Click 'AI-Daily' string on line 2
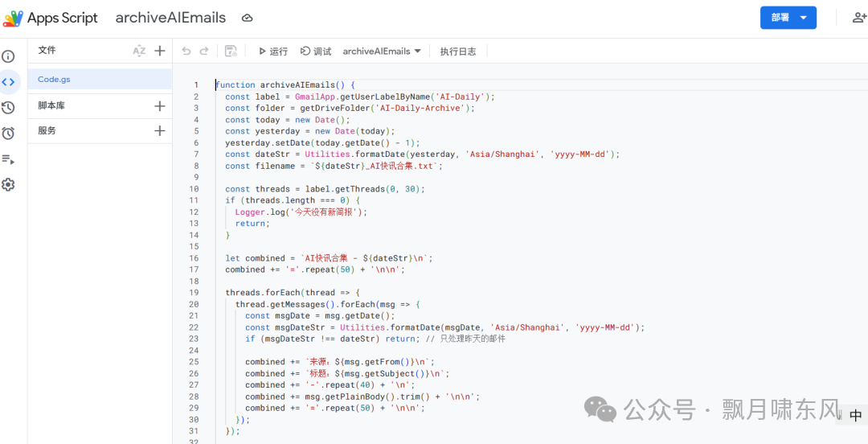 [460, 97]
